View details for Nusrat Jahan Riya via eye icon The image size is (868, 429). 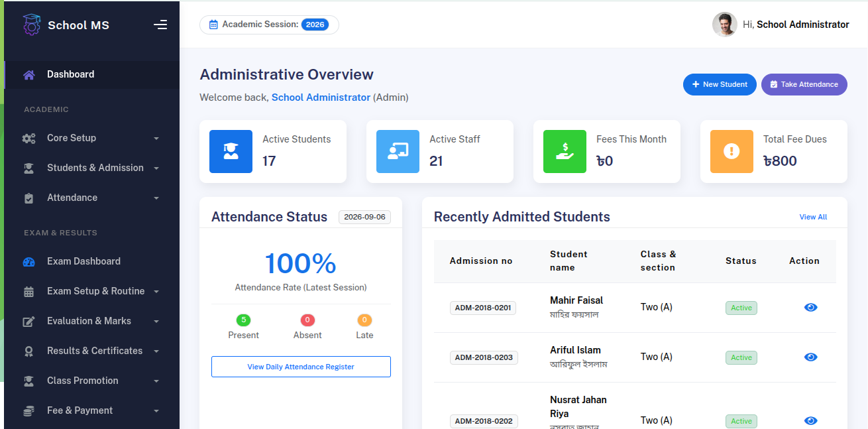point(810,421)
